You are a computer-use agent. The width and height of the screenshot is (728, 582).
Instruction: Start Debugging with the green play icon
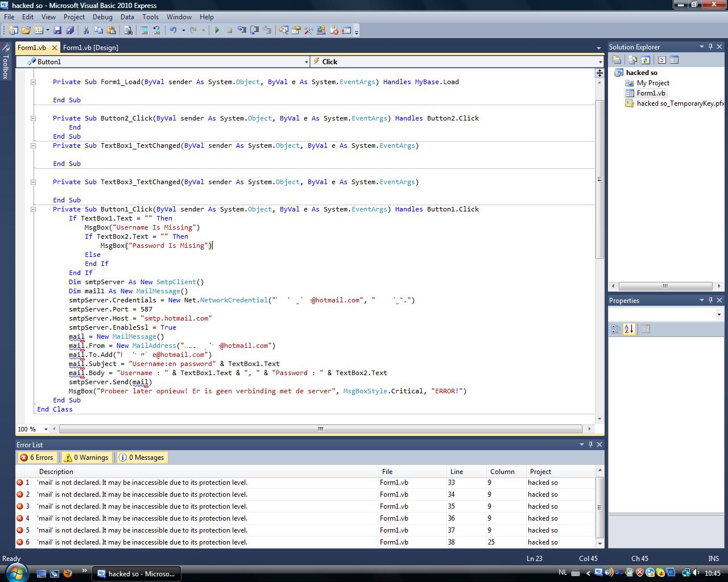pyautogui.click(x=217, y=30)
